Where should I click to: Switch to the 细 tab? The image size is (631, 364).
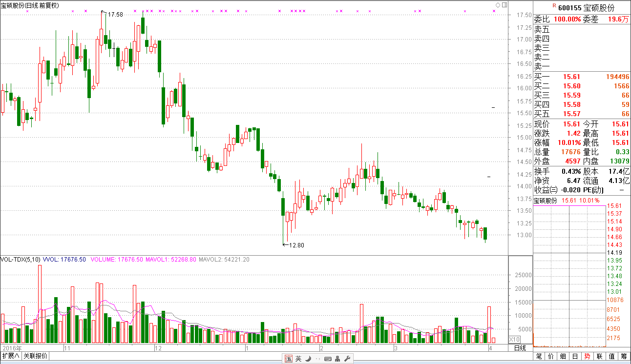(563, 356)
